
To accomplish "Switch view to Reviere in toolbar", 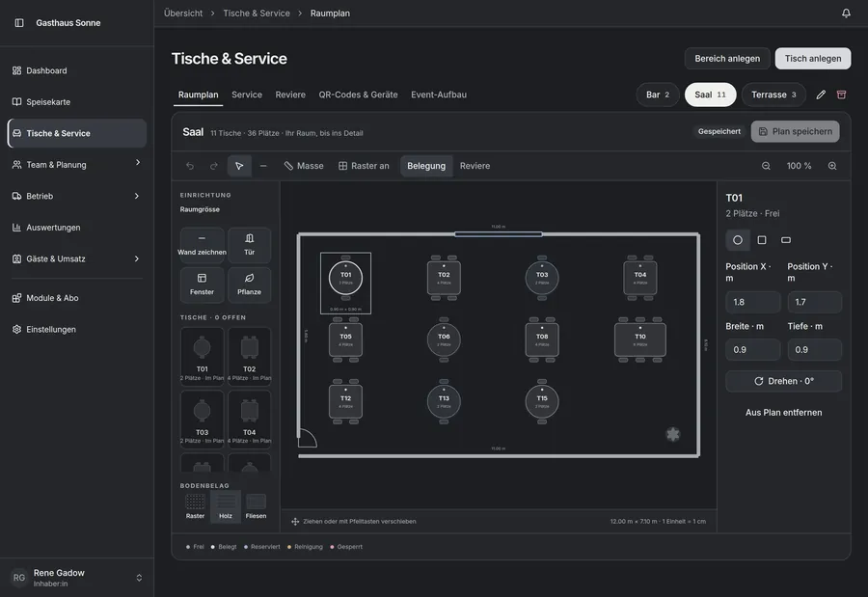I will [475, 166].
